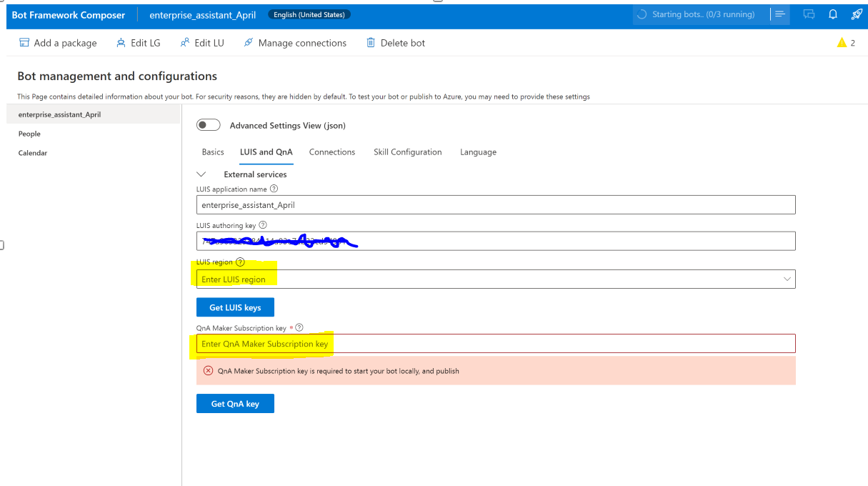Click the QnA Maker Subscription key input field
This screenshot has width=868, height=486.
[x=496, y=343]
